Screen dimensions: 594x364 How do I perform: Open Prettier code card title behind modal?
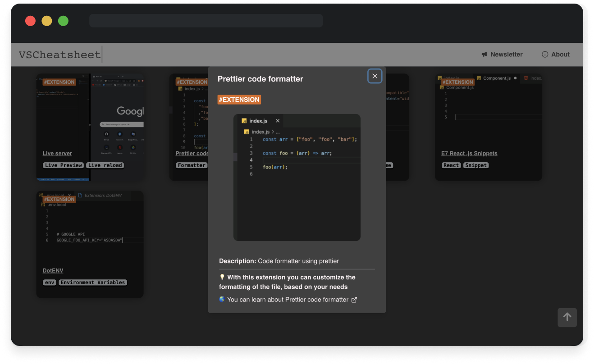click(192, 154)
